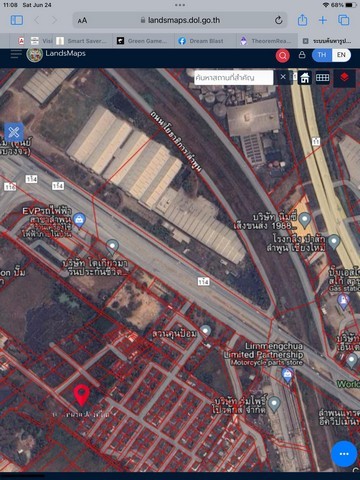
Task: Open the LandsMaps hamburger menu
Action: coord(16,54)
